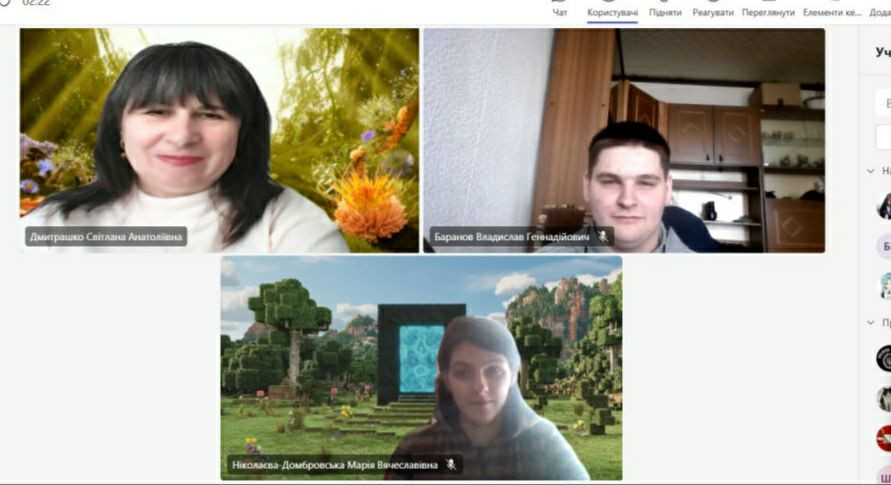
Task: Click muted mic icon beside Баранов Владислав
Action: (x=603, y=237)
